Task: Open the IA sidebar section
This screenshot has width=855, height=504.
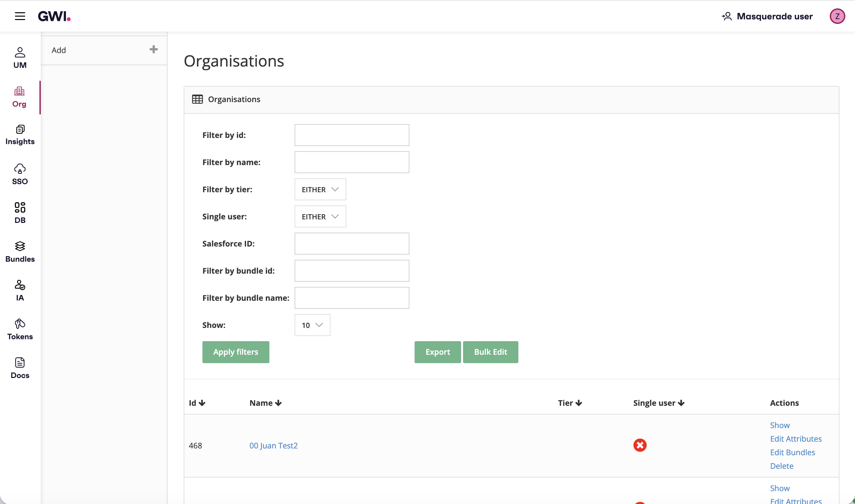Action: click(x=20, y=291)
